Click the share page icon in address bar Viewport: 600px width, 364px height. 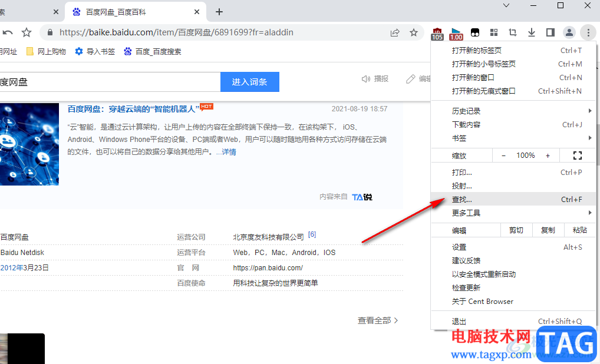click(x=395, y=32)
